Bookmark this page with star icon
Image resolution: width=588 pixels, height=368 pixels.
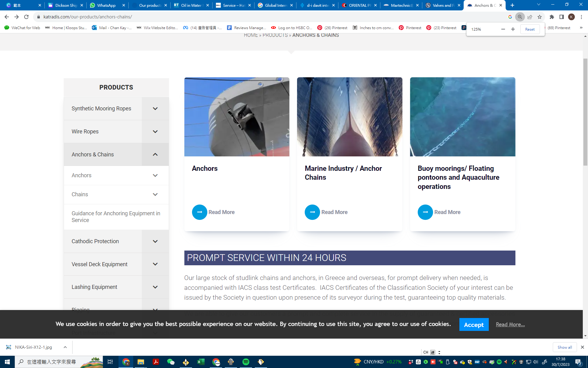coord(540,17)
